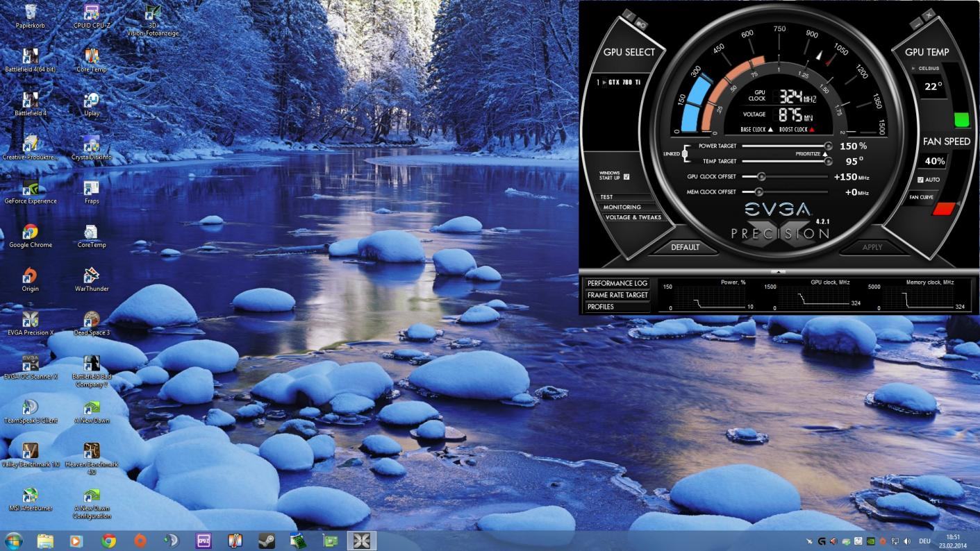The width and height of the screenshot is (980, 551).
Task: Open File Explorer from the taskbar
Action: pos(45,541)
